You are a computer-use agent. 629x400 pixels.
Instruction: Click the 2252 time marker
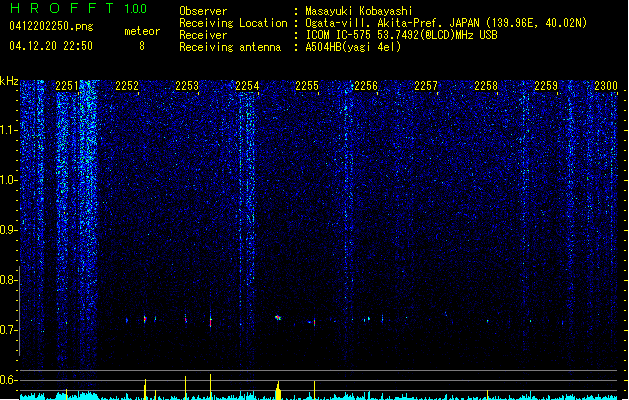coord(127,86)
